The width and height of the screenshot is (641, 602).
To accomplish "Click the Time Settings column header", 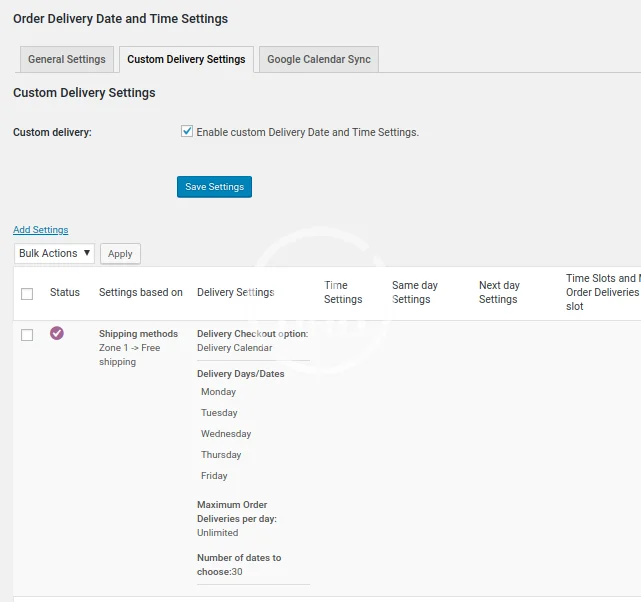I will click(343, 292).
